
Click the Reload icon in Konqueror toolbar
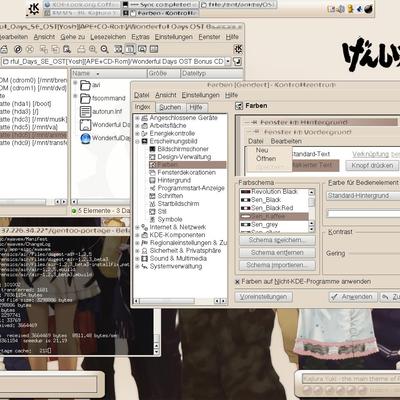pos(18,49)
